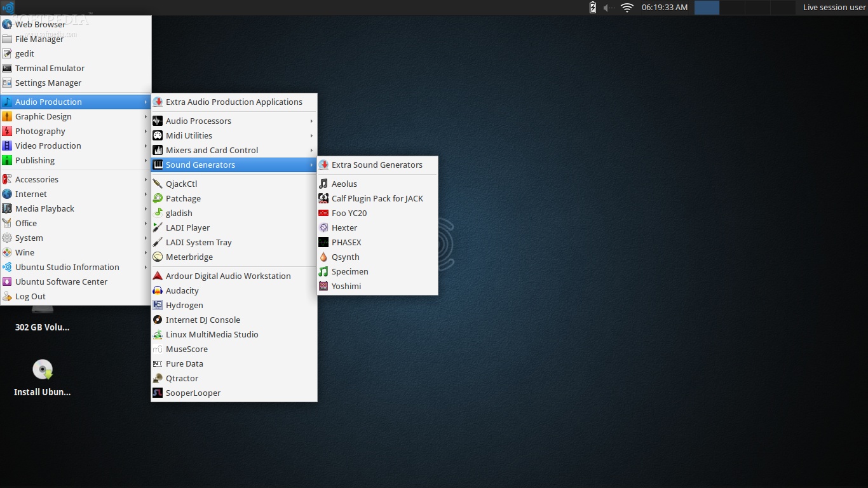Click the Live session user button

point(834,8)
